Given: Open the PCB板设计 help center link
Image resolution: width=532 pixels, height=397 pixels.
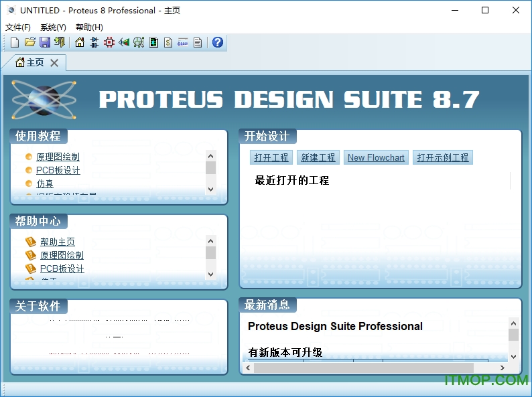Looking at the screenshot, I should [x=62, y=268].
